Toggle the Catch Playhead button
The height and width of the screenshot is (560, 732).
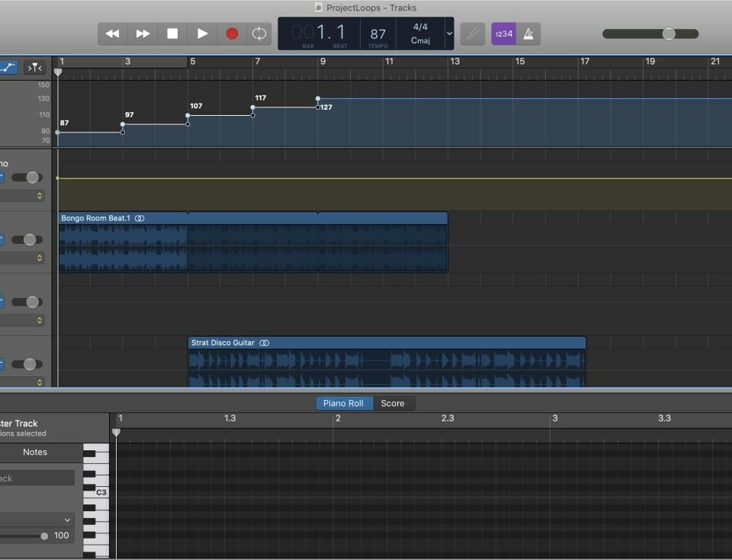(34, 68)
